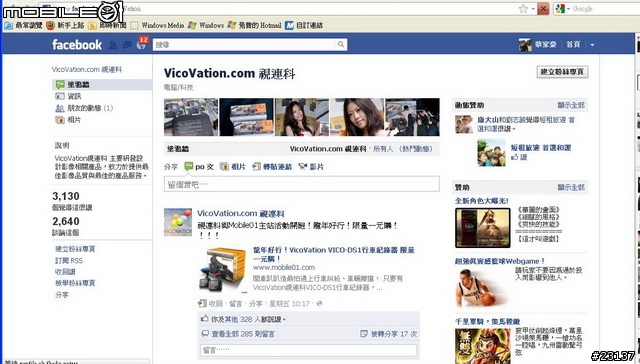Click the sidebar 分享 link
The height and width of the screenshot is (364, 640).
pyautogui.click(x=62, y=295)
